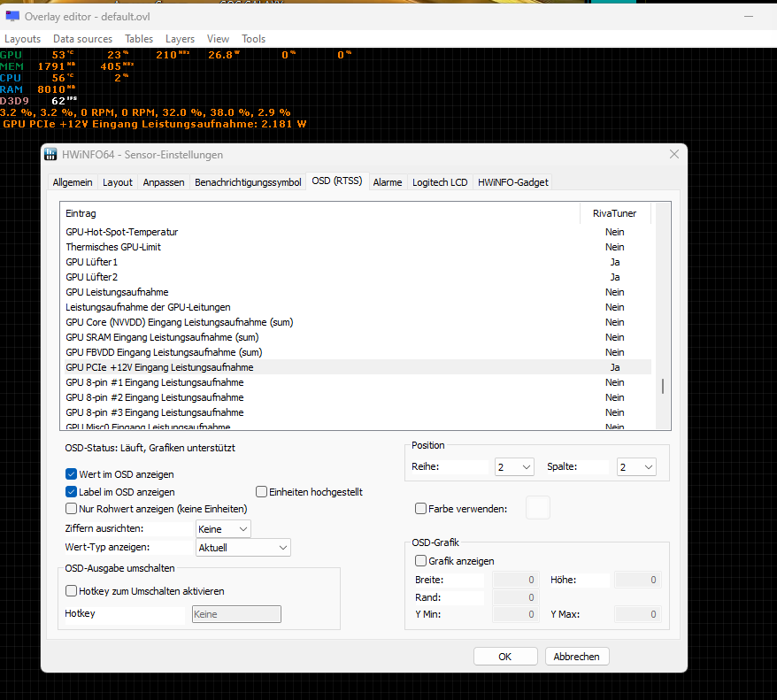Click the MEM label in the overlay
The height and width of the screenshot is (700, 777).
[12, 66]
